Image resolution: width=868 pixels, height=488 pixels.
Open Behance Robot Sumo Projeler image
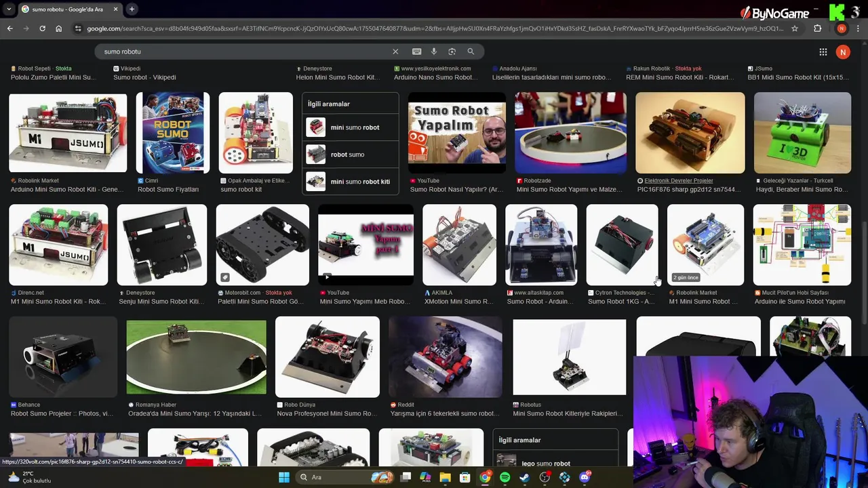[63, 357]
